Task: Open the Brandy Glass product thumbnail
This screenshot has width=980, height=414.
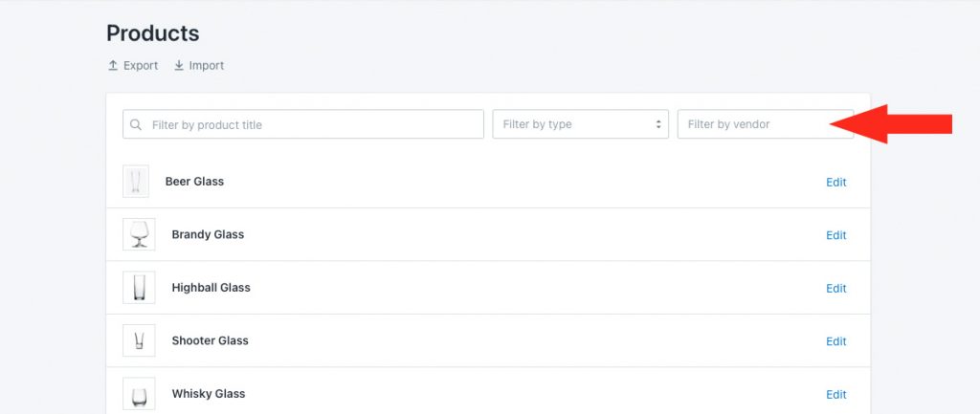Action: (139, 234)
